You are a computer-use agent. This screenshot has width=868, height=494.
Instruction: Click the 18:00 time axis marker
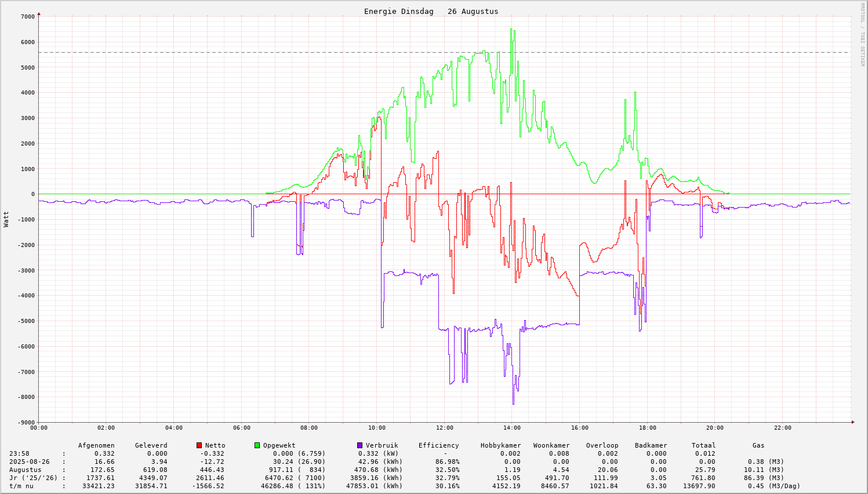(647, 428)
